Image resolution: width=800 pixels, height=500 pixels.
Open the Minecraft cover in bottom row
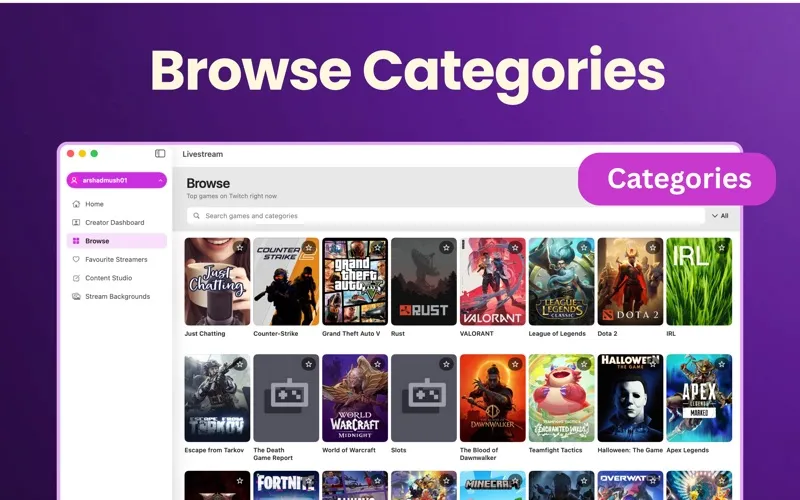tap(493, 485)
